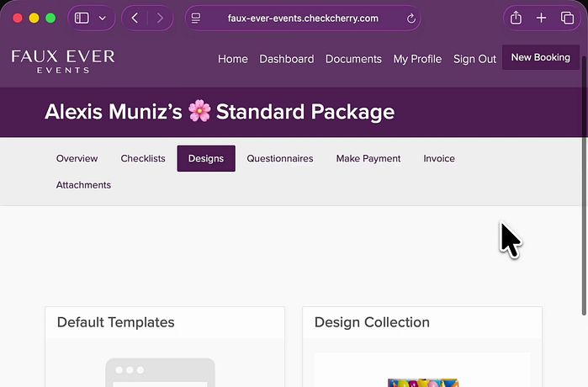The image size is (588, 387).
Task: Go to Dashboard in the top navigation
Action: click(286, 59)
